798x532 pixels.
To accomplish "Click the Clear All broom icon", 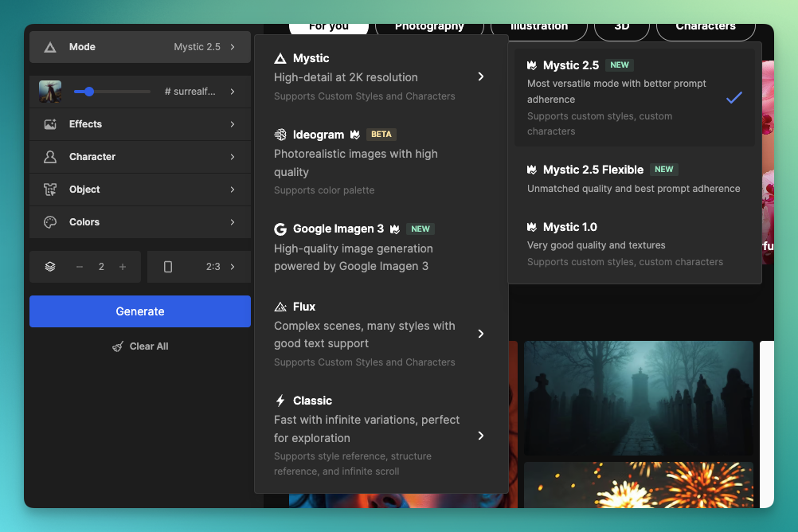I will [x=118, y=346].
